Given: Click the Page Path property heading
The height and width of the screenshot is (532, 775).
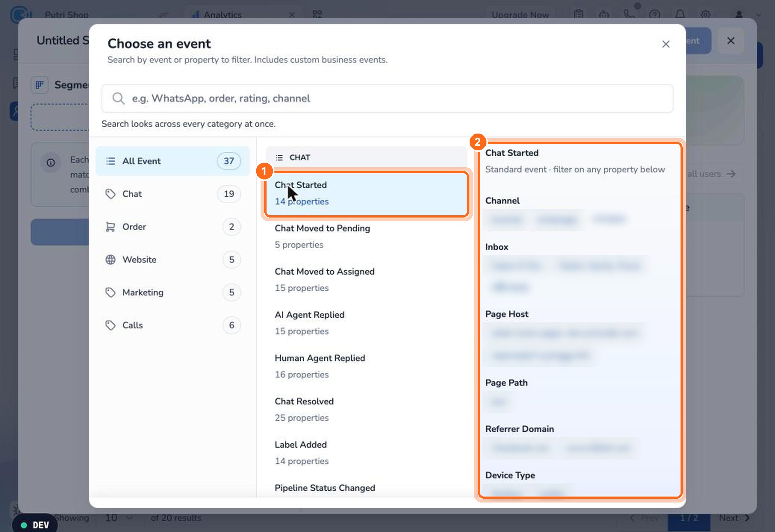Looking at the screenshot, I should tap(506, 383).
